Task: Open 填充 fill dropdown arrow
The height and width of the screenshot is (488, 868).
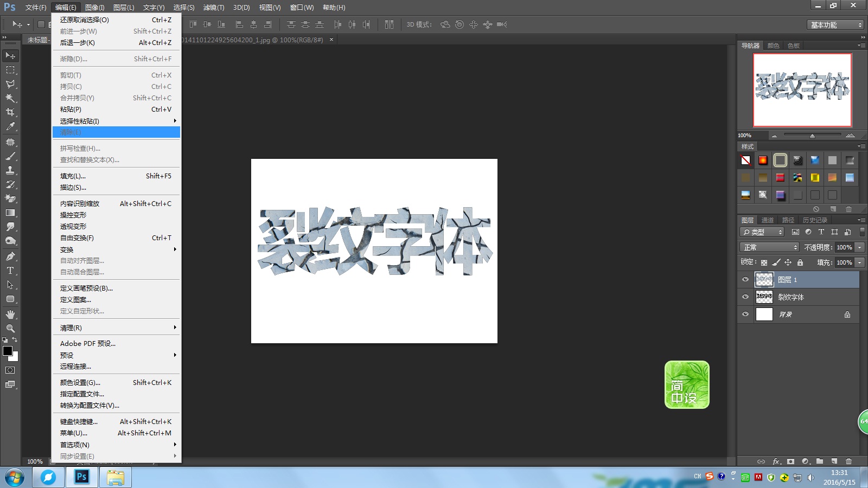Action: click(860, 262)
